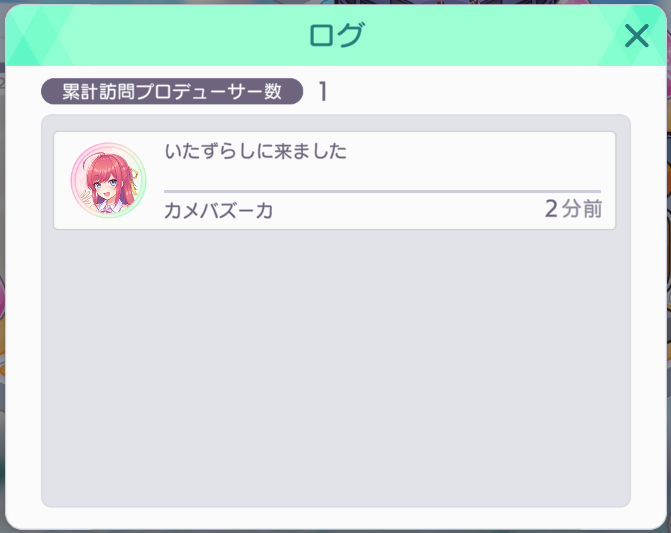Tap the red-haired girl avatar icon

(108, 181)
